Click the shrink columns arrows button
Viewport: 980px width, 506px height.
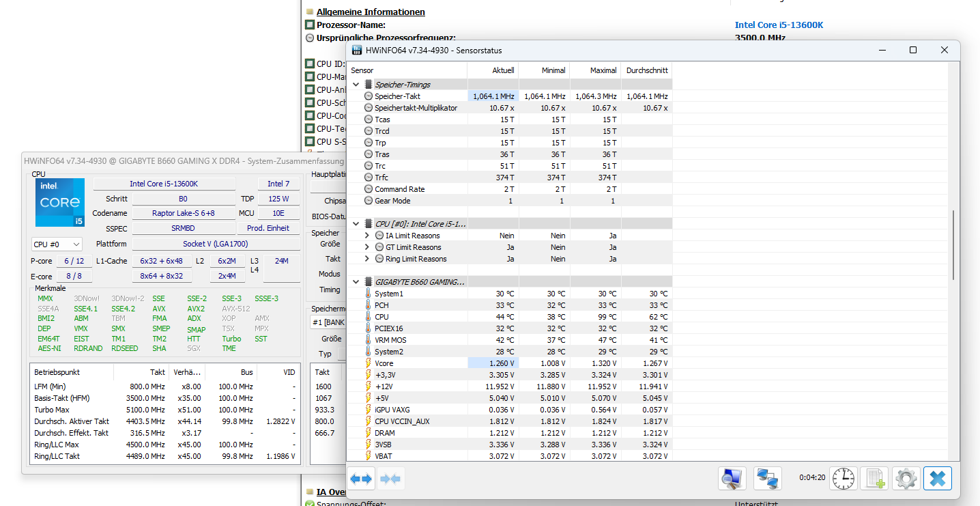[390, 479]
